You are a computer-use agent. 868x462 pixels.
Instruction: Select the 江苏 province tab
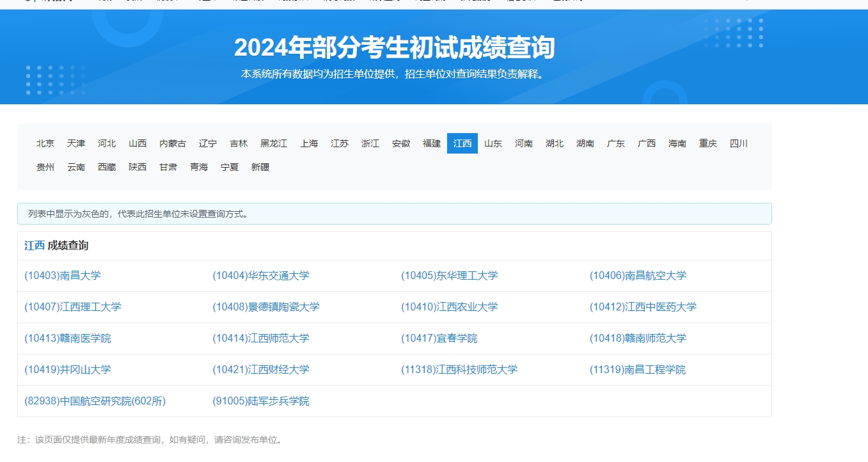(340, 143)
